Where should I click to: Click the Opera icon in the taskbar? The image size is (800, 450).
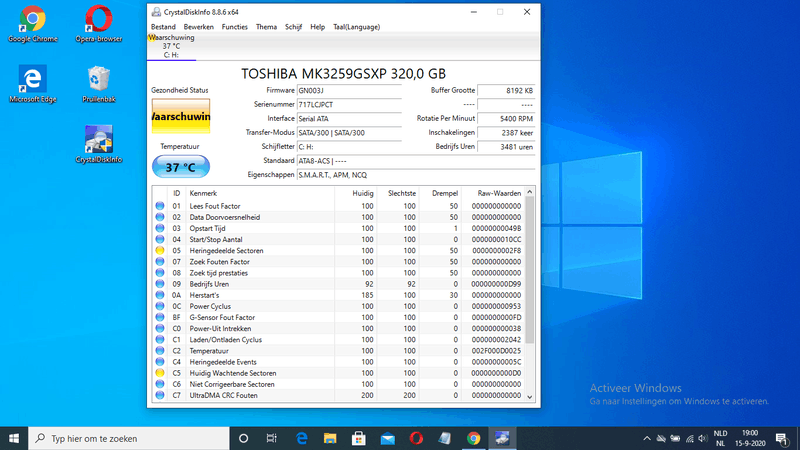coord(415,438)
